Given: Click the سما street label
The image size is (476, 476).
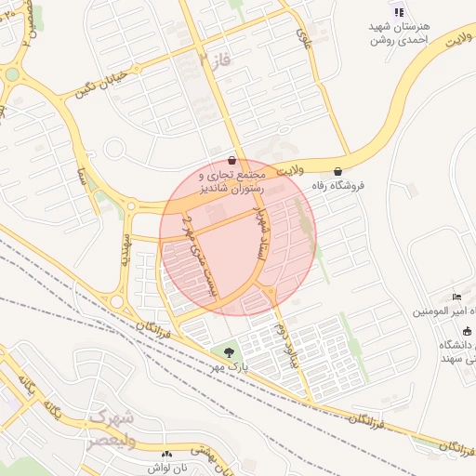Looking at the screenshot, I should [82, 177].
